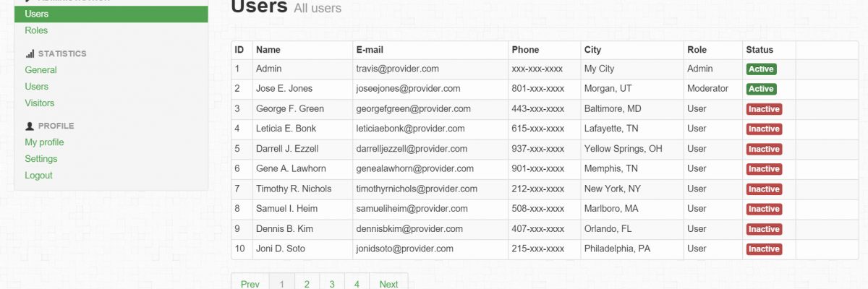This screenshot has width=868, height=289.
Task: Click the Active badge for Admin
Action: click(761, 69)
